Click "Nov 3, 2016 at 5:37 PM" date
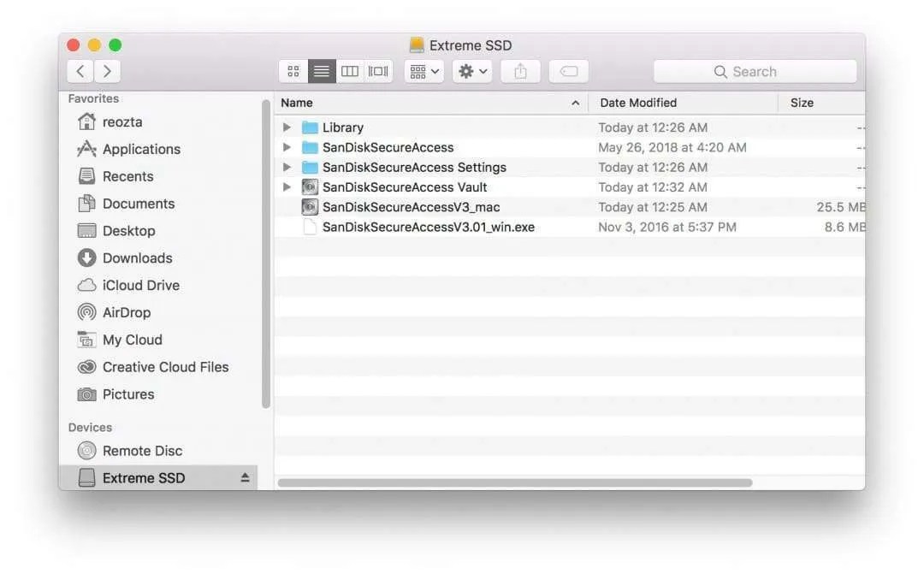The width and height of the screenshot is (924, 574). (667, 227)
